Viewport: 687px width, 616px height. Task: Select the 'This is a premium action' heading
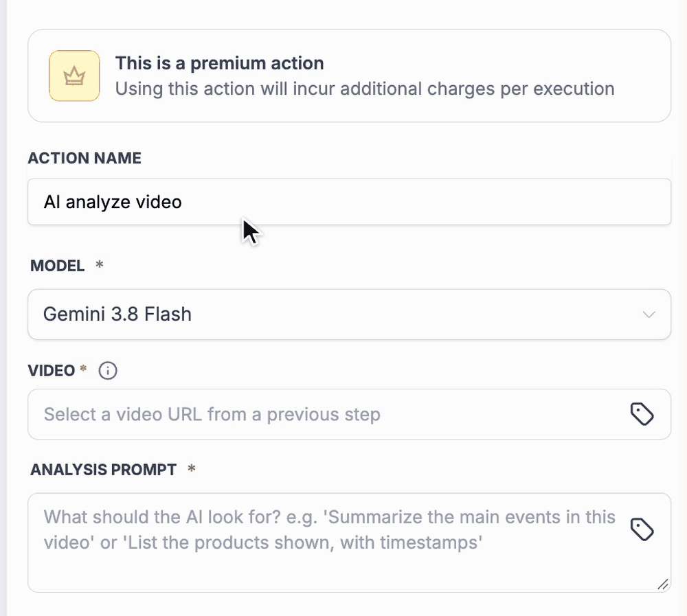(220, 63)
